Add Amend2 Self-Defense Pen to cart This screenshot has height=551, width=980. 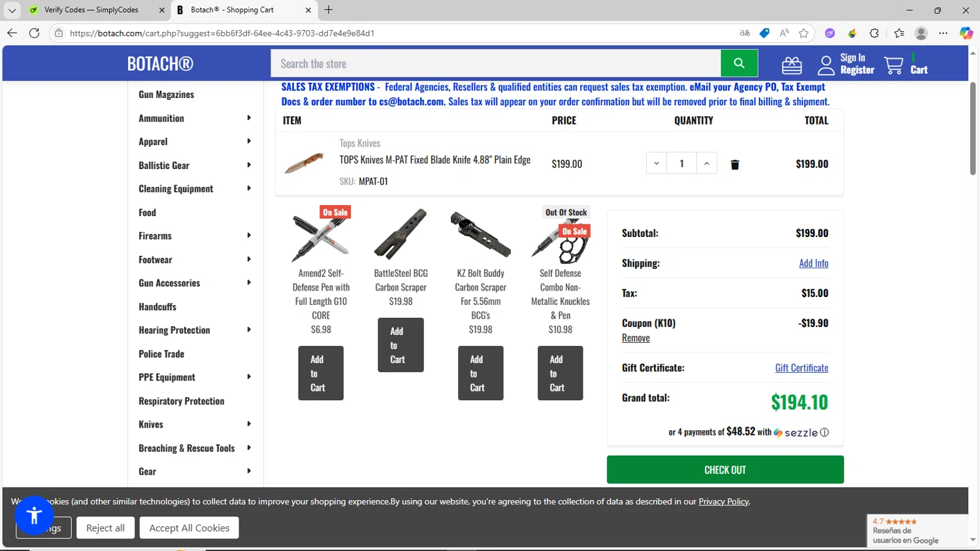click(x=321, y=373)
